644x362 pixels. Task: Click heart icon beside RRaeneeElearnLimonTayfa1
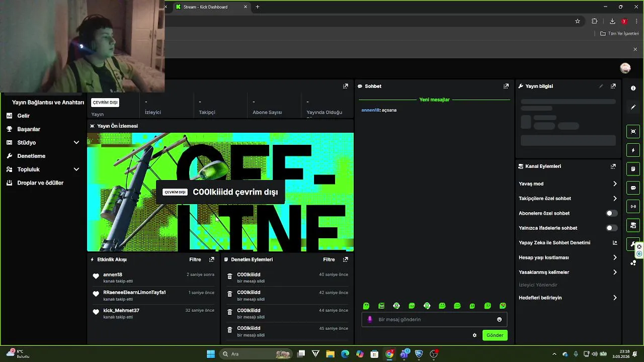[96, 294]
